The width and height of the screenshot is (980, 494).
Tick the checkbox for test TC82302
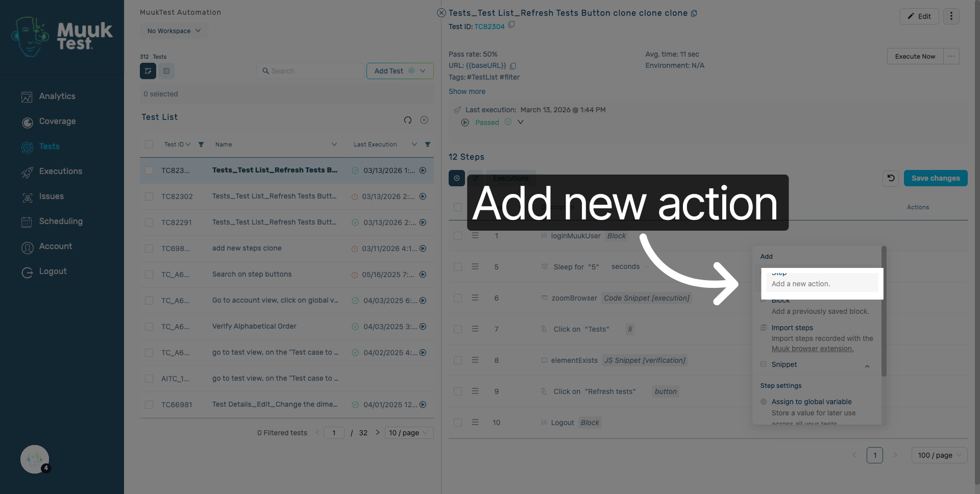coord(149,196)
